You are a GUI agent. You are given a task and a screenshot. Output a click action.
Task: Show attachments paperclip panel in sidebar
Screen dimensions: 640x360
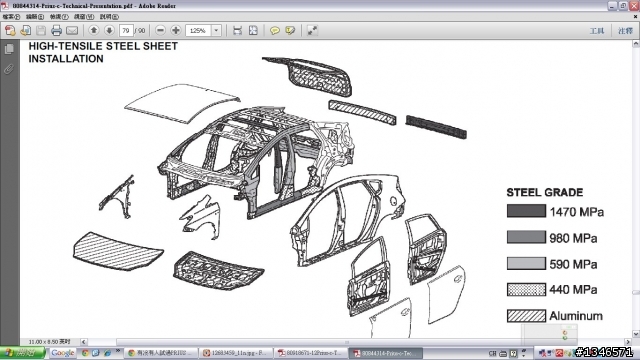[x=9, y=69]
